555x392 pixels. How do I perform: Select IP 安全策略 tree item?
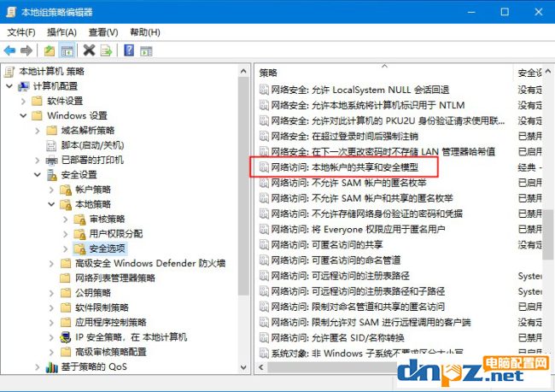[x=131, y=337]
